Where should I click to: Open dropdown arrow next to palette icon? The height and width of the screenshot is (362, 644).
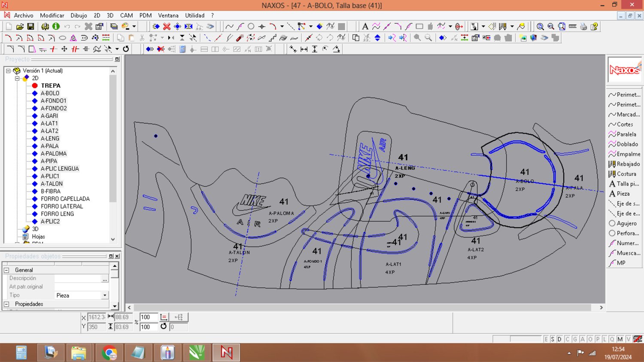(x=134, y=27)
